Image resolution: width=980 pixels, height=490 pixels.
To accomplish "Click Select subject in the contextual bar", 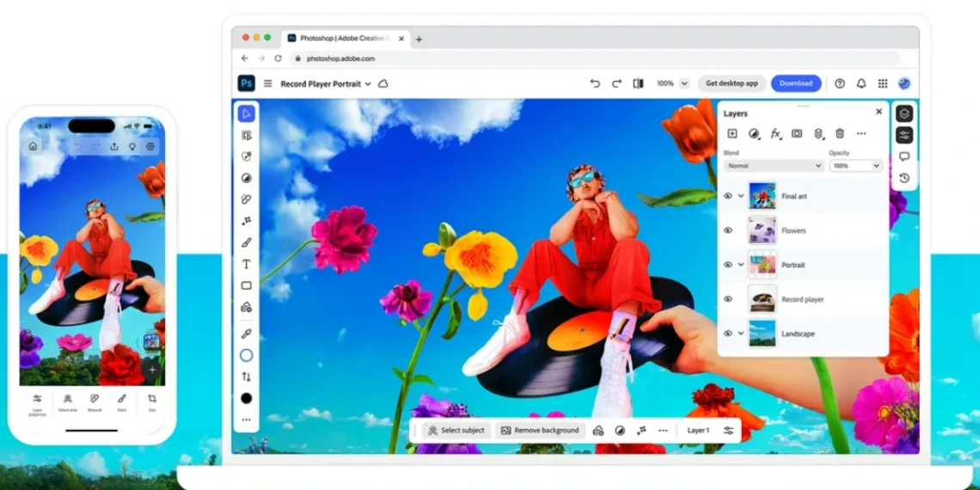I will (x=456, y=430).
